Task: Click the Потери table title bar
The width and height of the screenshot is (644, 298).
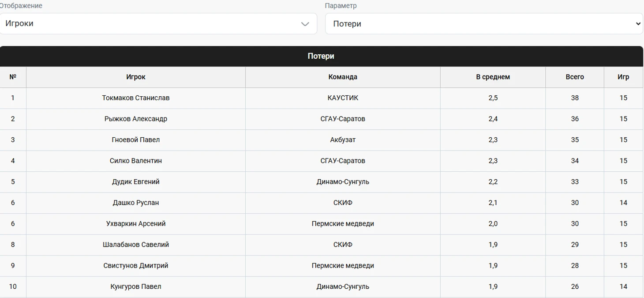Action: click(321, 56)
